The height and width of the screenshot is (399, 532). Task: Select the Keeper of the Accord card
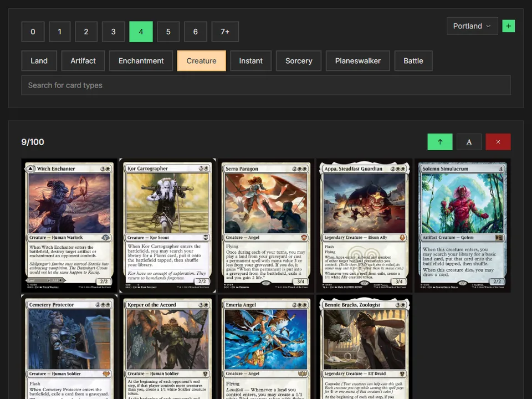(x=167, y=347)
